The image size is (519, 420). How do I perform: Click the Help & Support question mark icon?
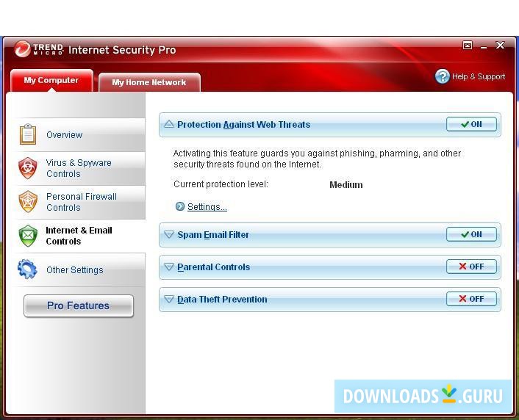pos(443,76)
